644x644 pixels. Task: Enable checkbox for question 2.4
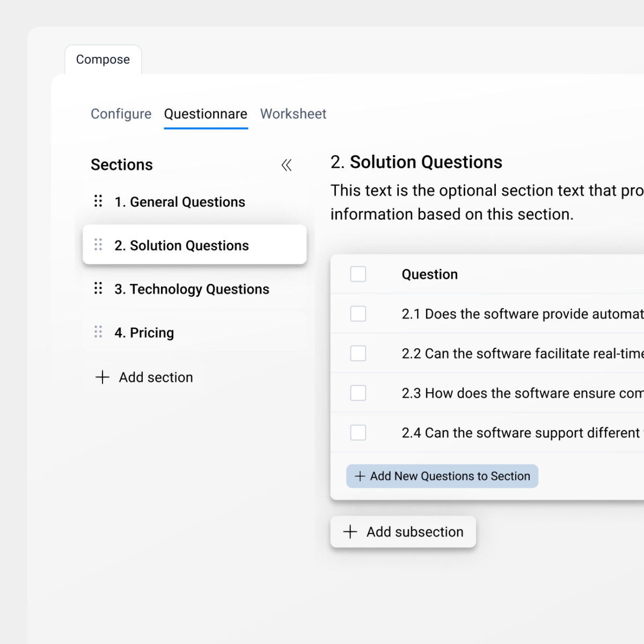coord(358,433)
